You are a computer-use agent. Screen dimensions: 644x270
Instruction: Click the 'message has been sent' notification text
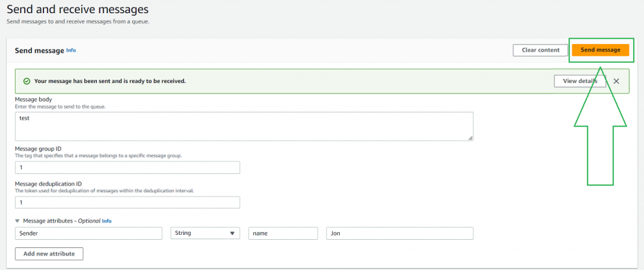pos(110,81)
